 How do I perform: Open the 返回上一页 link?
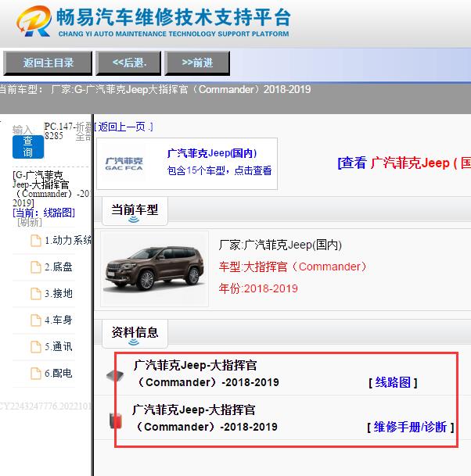124,127
